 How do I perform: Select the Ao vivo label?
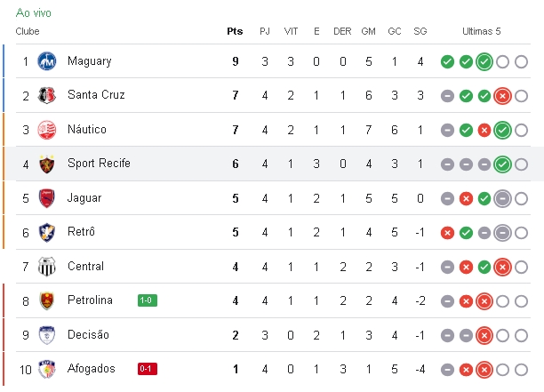(x=34, y=12)
